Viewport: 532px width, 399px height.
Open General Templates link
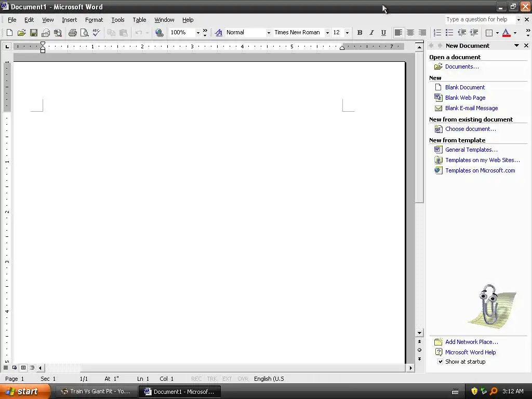point(471,150)
